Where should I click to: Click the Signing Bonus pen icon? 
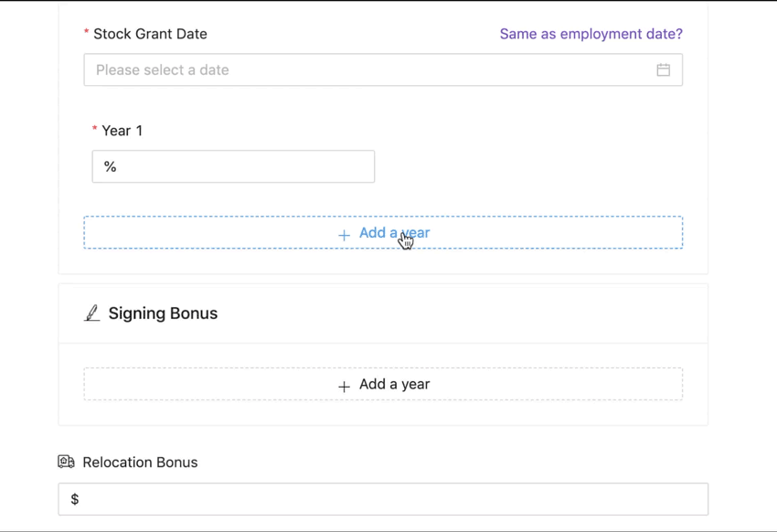coord(92,314)
